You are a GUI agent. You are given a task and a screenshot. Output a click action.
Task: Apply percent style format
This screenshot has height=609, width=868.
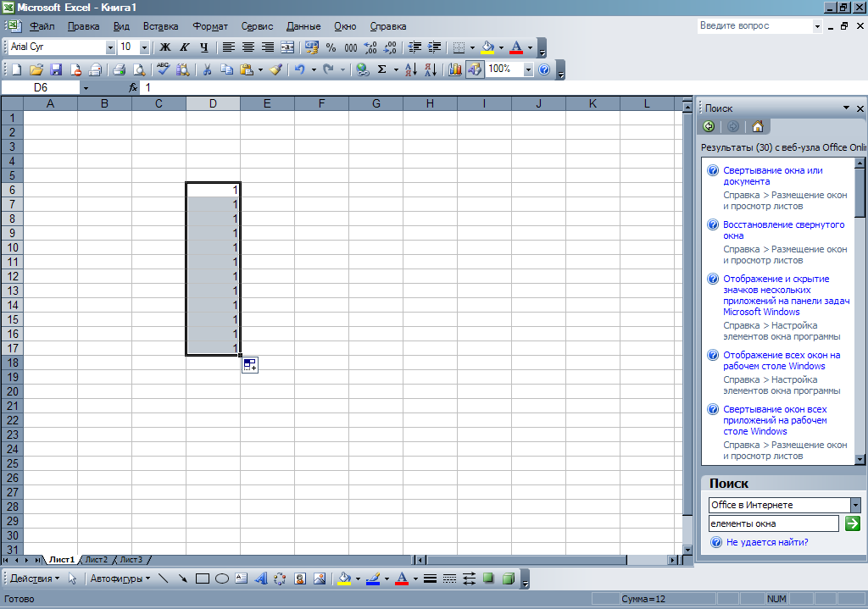click(331, 47)
